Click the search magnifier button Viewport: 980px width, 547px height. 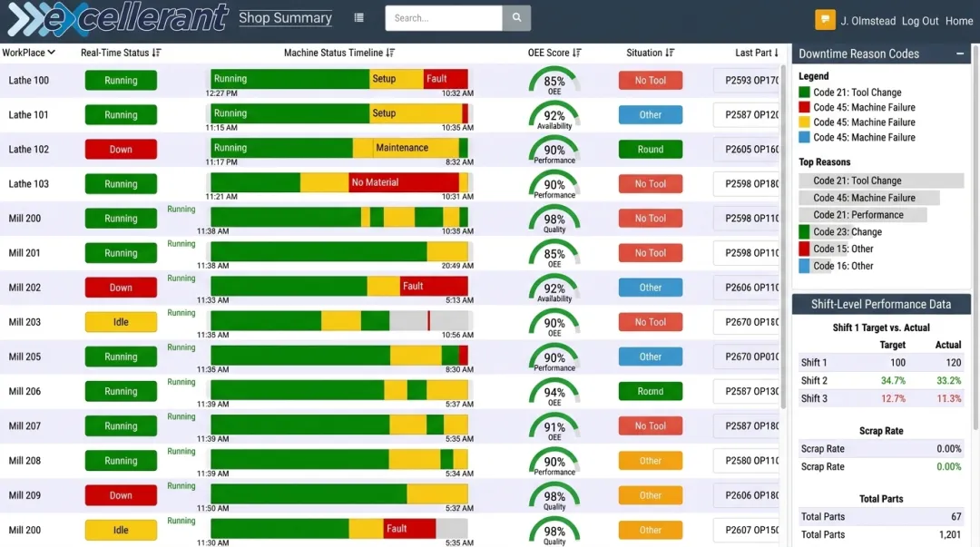[516, 17]
